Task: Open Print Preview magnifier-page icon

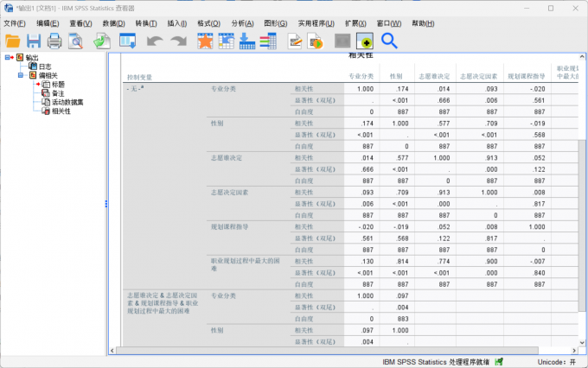Action: 75,41
